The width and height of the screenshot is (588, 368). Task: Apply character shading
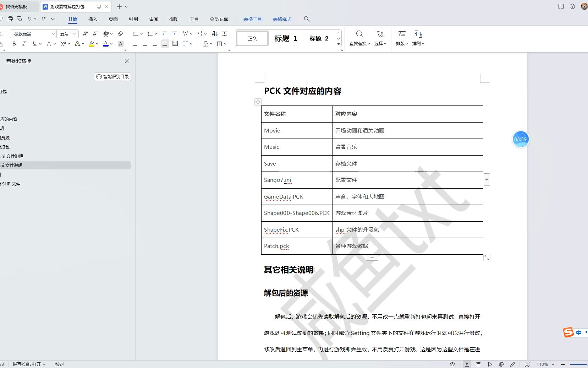coord(121,44)
